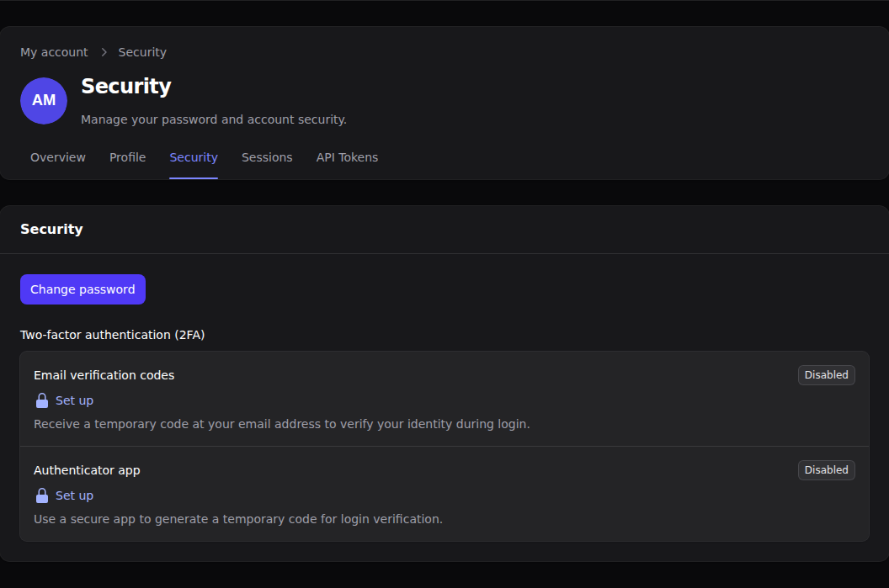
Task: Click the Security breadcrumb item
Action: click(142, 52)
